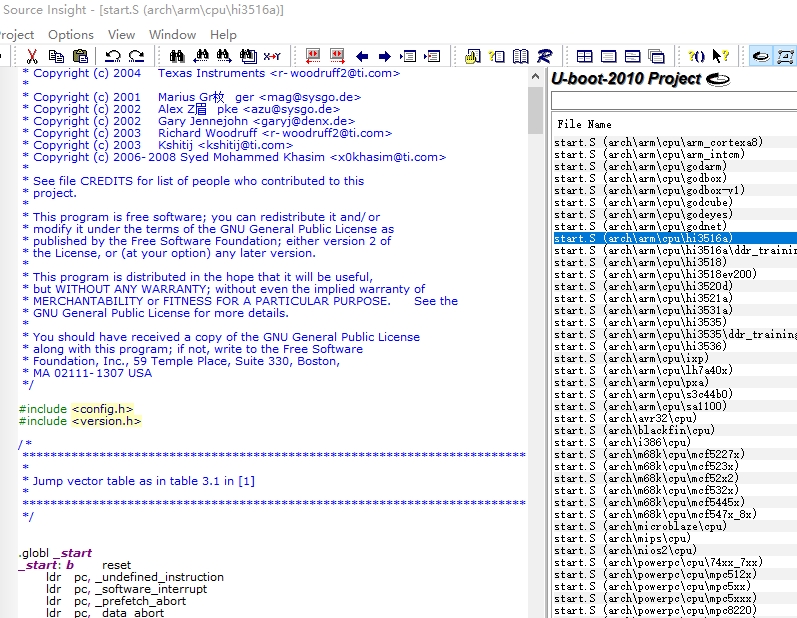Screen dimensions: 797x618
Task: Click the project file name search field
Action: pos(673,101)
